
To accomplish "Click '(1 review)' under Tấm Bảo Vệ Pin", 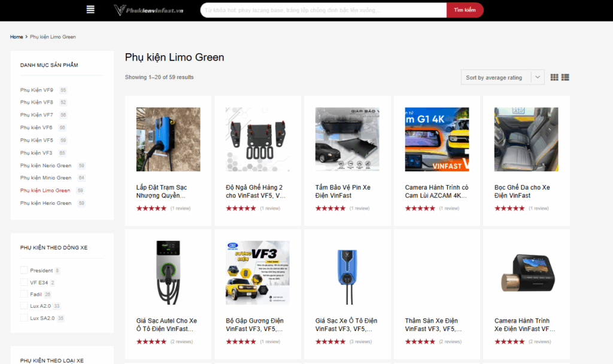I will pyautogui.click(x=359, y=208).
